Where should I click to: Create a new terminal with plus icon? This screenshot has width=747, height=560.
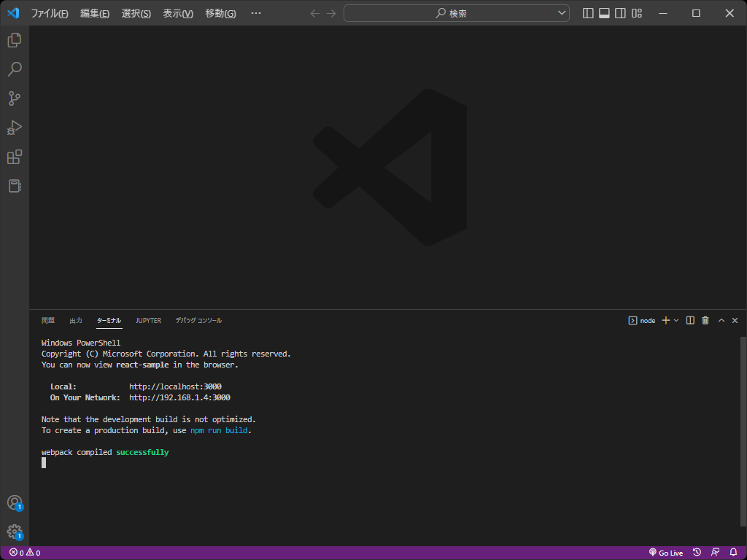point(666,321)
